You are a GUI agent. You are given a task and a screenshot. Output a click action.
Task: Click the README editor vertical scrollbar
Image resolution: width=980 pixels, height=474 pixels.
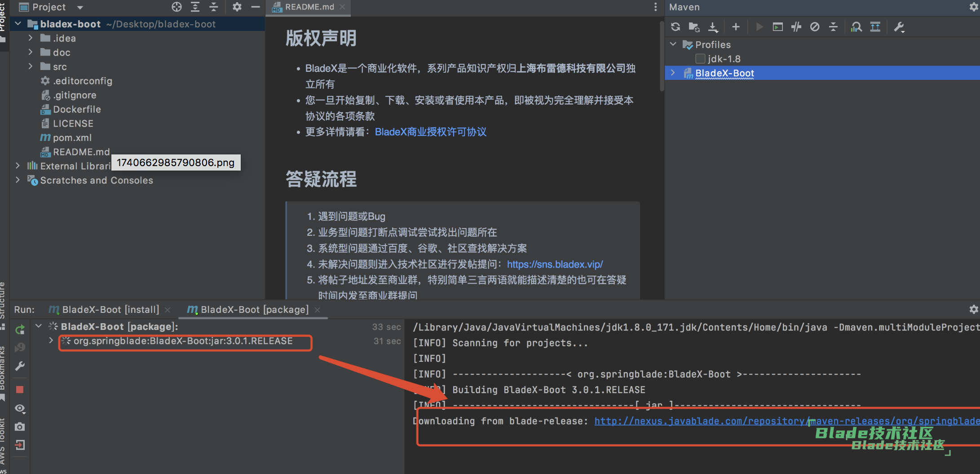click(662, 56)
